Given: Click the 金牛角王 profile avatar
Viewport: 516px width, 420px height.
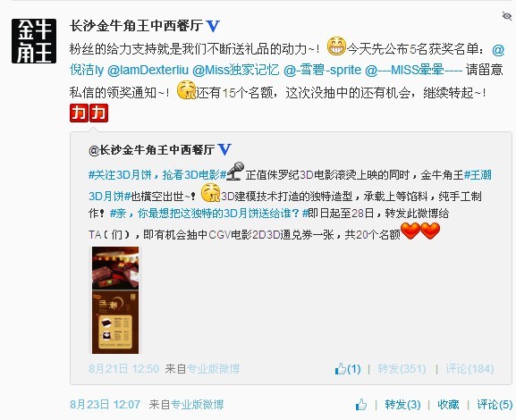Looking at the screenshot, I should tap(34, 41).
